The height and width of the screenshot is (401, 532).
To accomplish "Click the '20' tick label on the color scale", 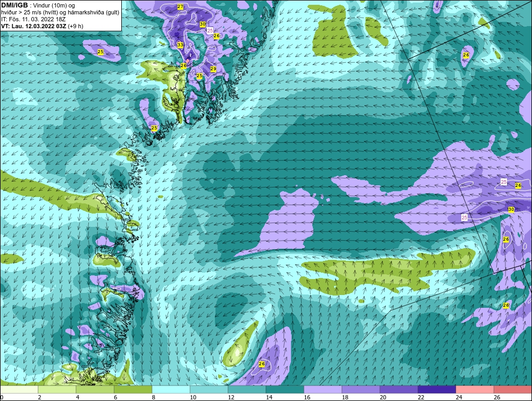I will point(383,397).
